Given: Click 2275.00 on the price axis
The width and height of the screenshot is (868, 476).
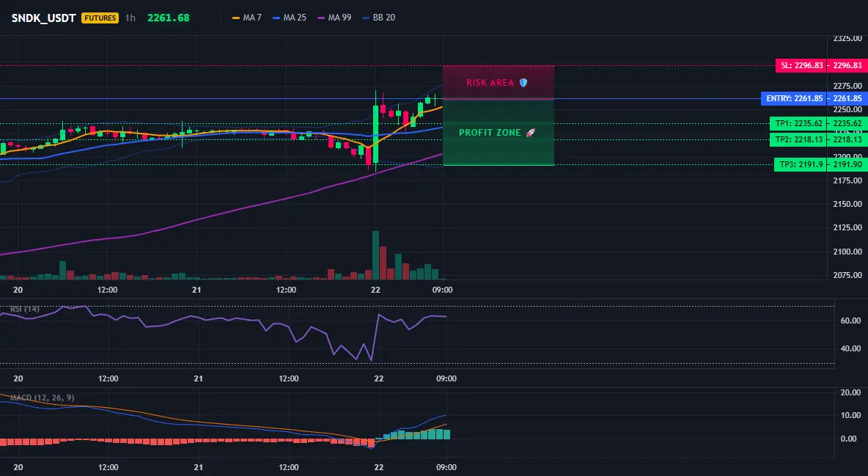Looking at the screenshot, I should (x=847, y=86).
